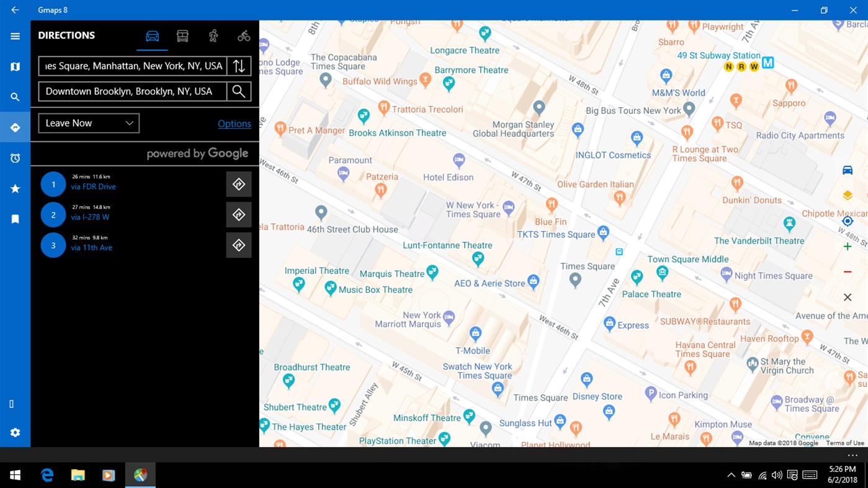Image resolution: width=868 pixels, height=488 pixels.
Task: Open the Leave Now dropdown
Action: point(88,123)
